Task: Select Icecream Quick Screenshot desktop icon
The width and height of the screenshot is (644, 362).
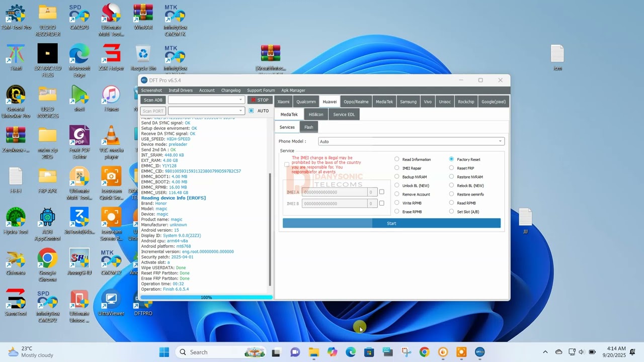Action: pyautogui.click(x=111, y=184)
